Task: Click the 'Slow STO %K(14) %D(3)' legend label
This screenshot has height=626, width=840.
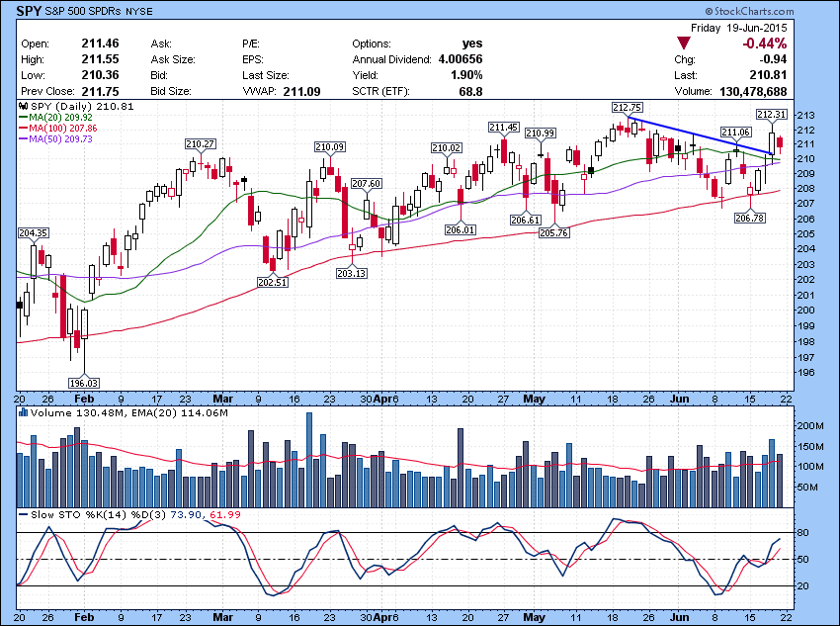Action: coord(99,515)
